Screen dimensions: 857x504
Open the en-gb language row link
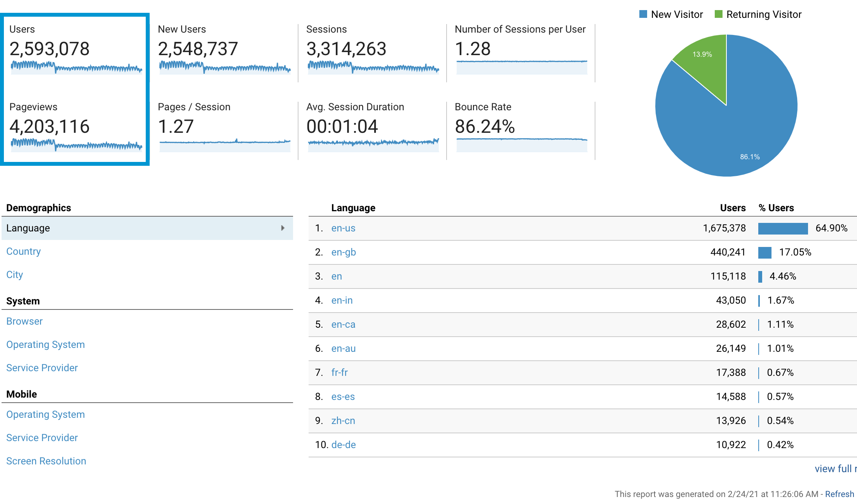tap(343, 252)
